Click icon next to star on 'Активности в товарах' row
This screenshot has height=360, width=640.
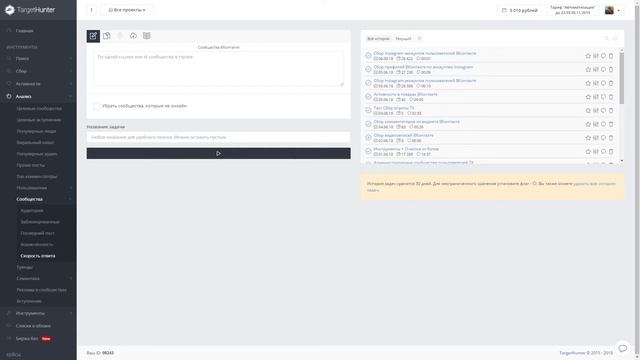596,97
